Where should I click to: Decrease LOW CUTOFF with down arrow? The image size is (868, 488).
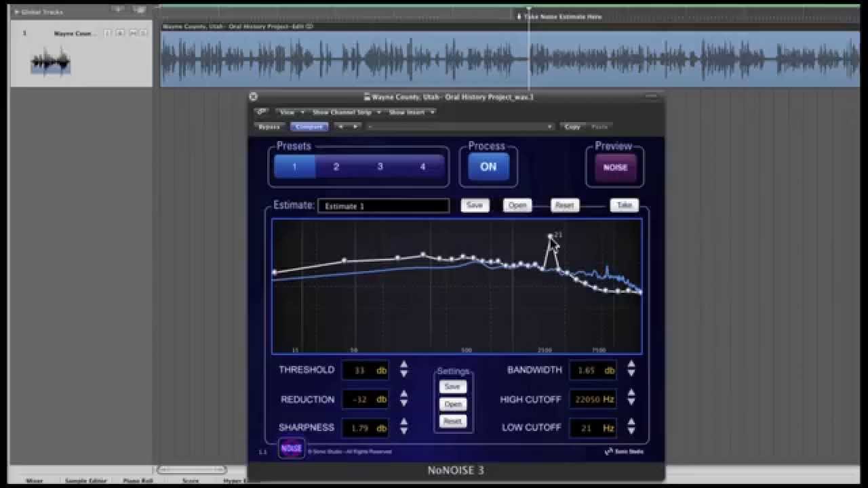631,431
